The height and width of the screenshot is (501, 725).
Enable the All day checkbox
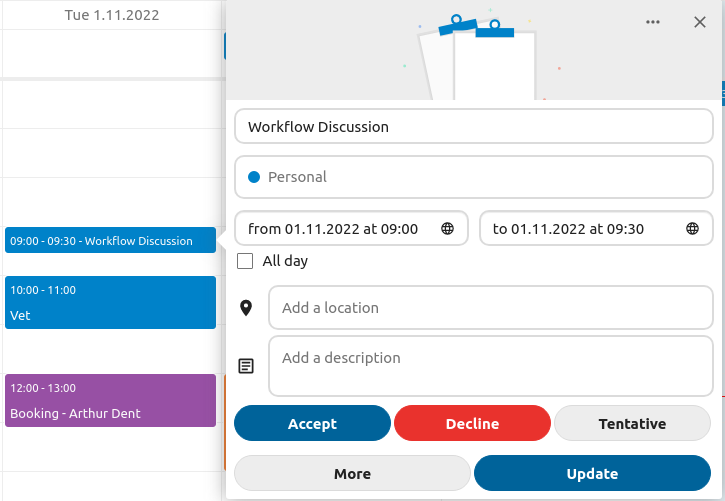[x=245, y=261]
